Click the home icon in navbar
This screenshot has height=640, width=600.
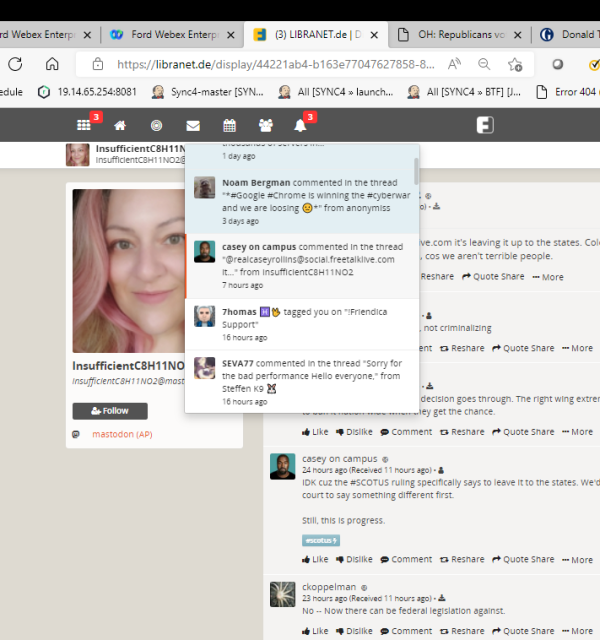click(120, 126)
